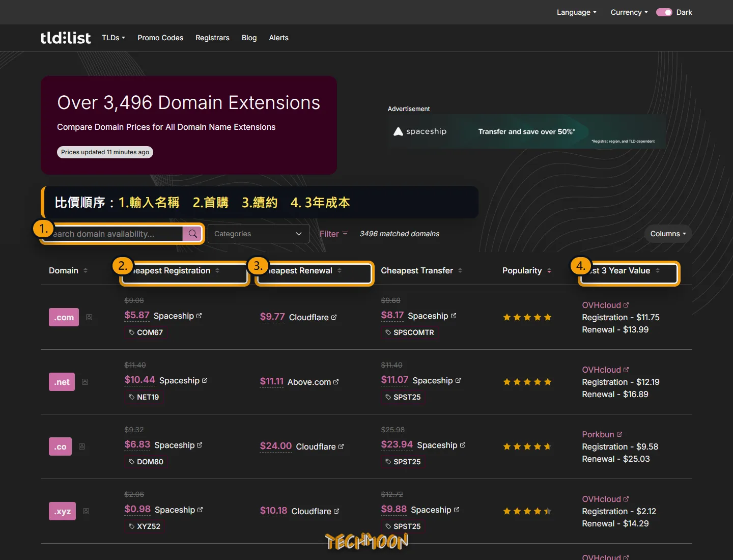Open the Blog menu item

249,38
